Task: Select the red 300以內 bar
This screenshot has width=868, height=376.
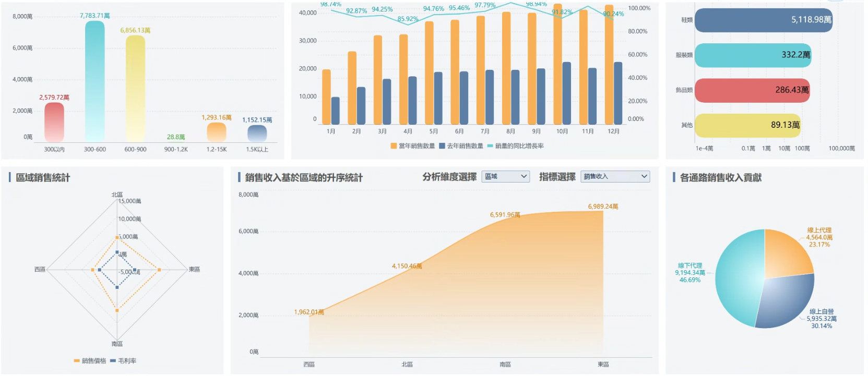Action: pos(54,122)
